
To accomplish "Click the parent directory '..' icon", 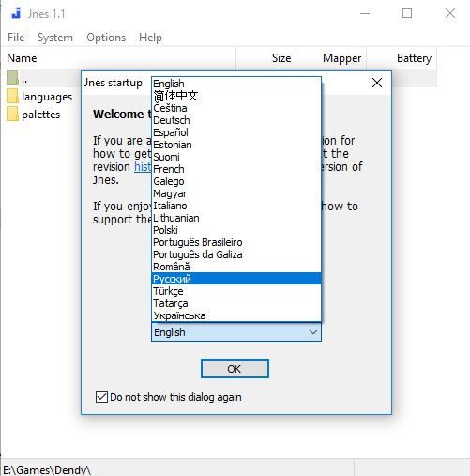I will [13, 78].
